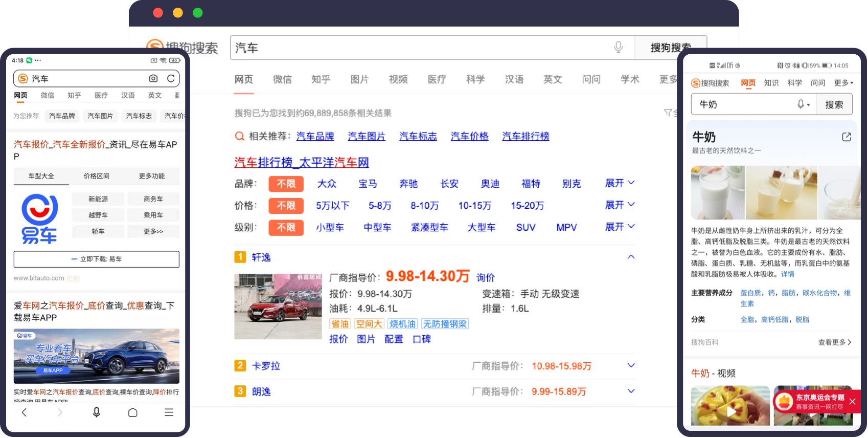The height and width of the screenshot is (438, 868).
Task: Tap 立即下载: 易车 button
Action: (97, 259)
